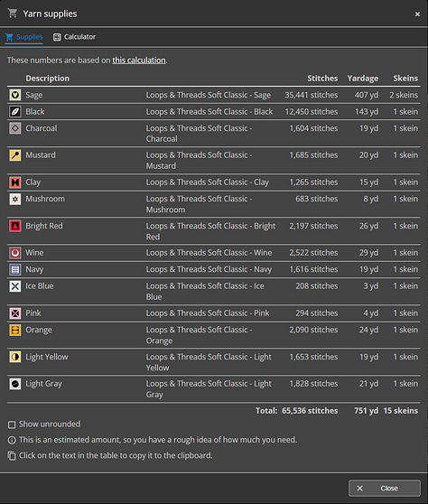Copy the total '65,536 stitches' value
The width and height of the screenshot is (428, 504).
point(310,411)
